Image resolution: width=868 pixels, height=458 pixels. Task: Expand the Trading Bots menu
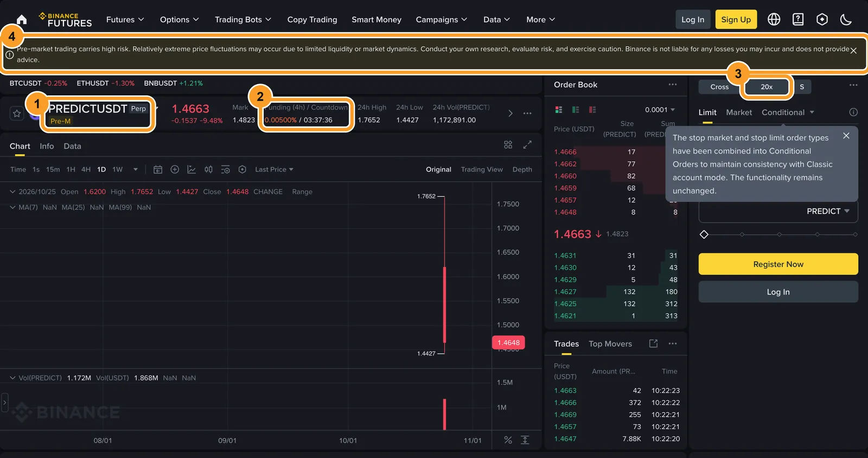[x=243, y=20]
